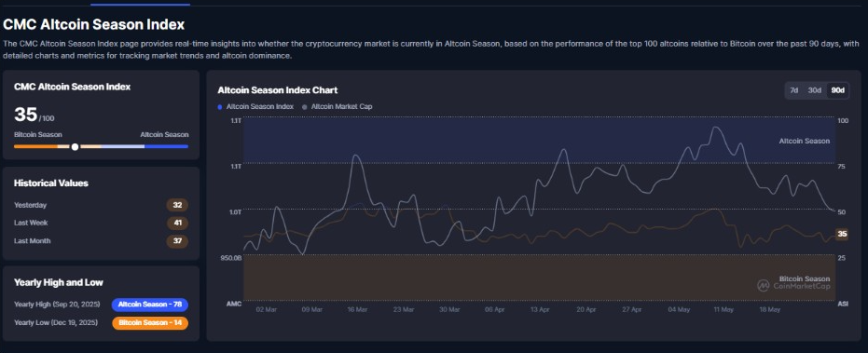Click the 75 right axis label
The height and width of the screenshot is (353, 868).
click(842, 166)
